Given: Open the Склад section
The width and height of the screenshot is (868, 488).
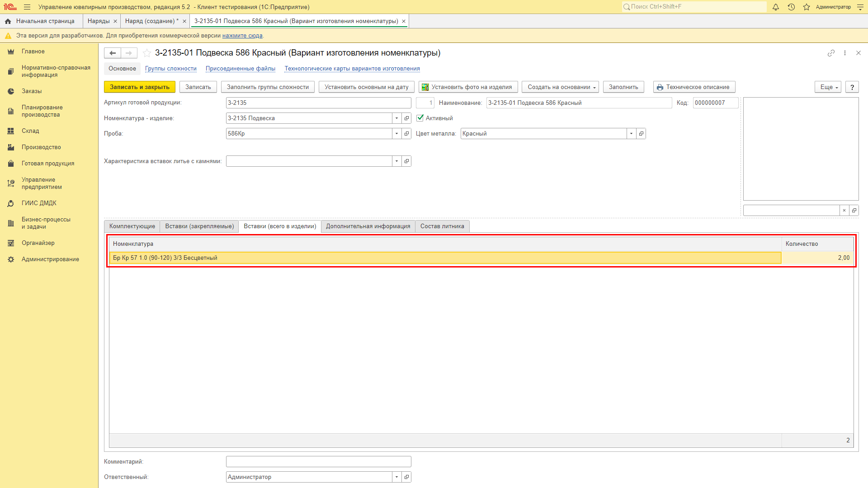Looking at the screenshot, I should [30, 131].
